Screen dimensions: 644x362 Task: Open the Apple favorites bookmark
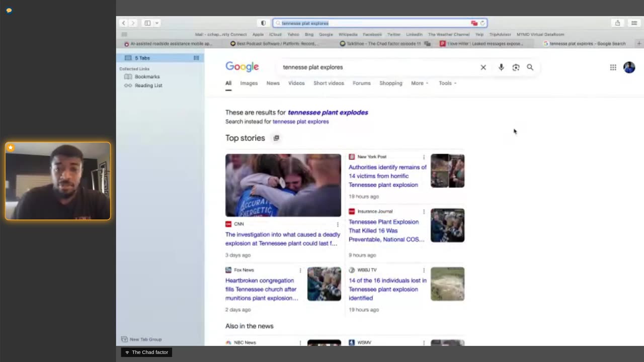point(258,35)
